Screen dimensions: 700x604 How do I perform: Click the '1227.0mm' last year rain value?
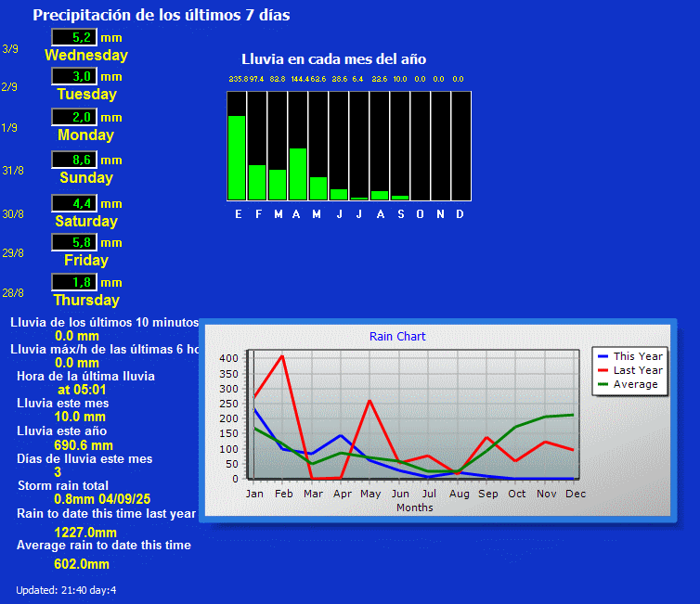85,533
